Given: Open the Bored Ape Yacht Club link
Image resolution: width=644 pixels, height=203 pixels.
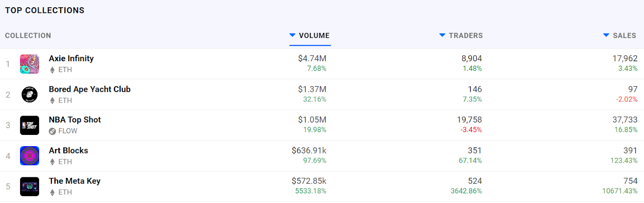Looking at the screenshot, I should click(x=90, y=89).
